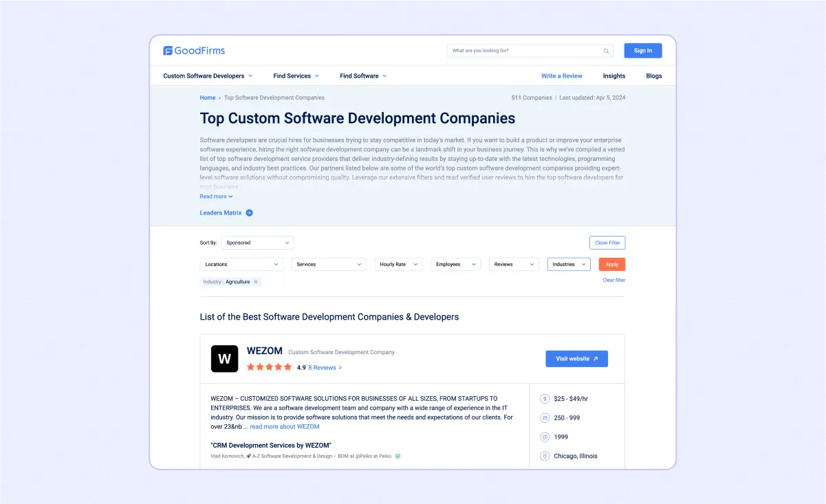Click the GoodFirms logo
This screenshot has height=504, width=826.
tap(194, 50)
